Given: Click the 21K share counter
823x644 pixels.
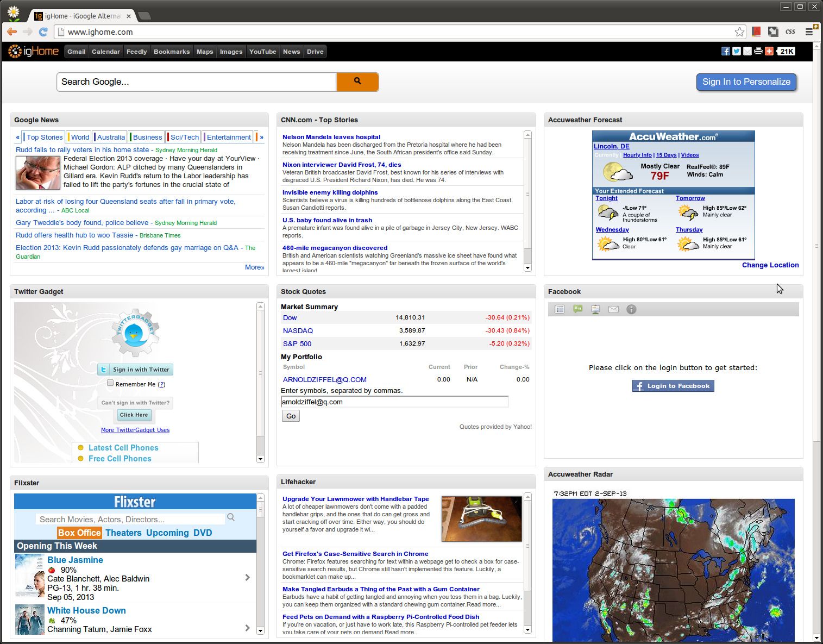Looking at the screenshot, I should (786, 51).
